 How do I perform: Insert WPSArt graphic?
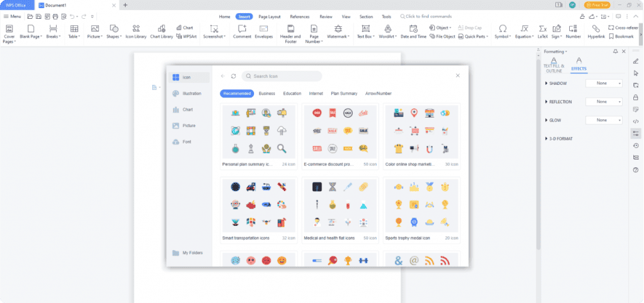coord(186,36)
